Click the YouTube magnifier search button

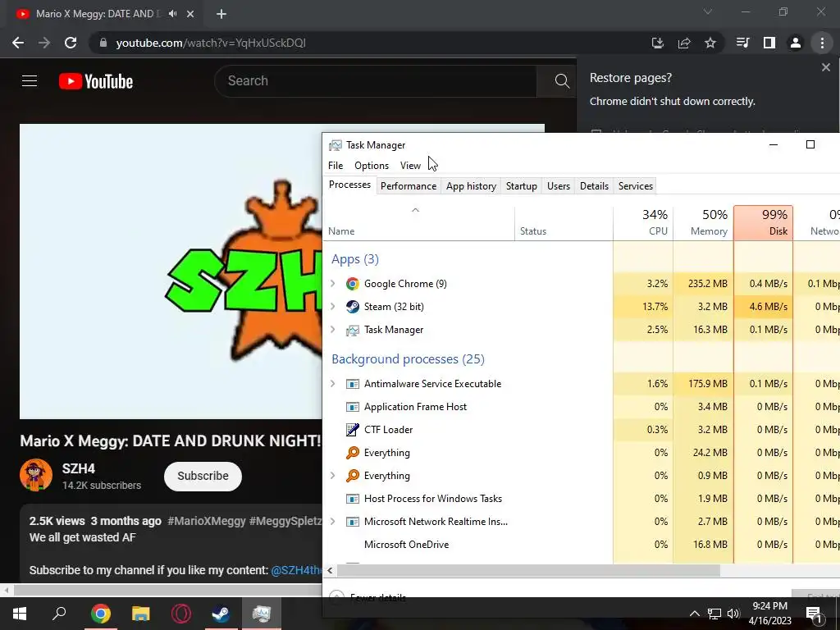pyautogui.click(x=561, y=81)
